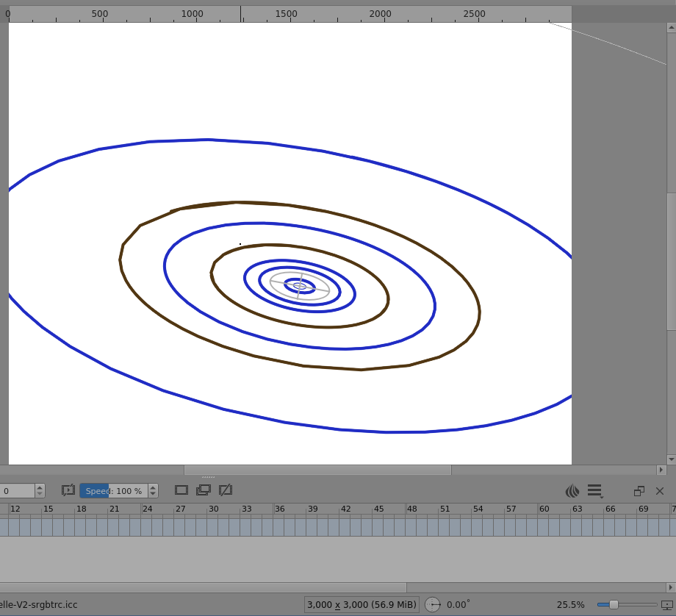Click the image size 3,000 x 3,000 button
The width and height of the screenshot is (676, 616).
coord(362,605)
